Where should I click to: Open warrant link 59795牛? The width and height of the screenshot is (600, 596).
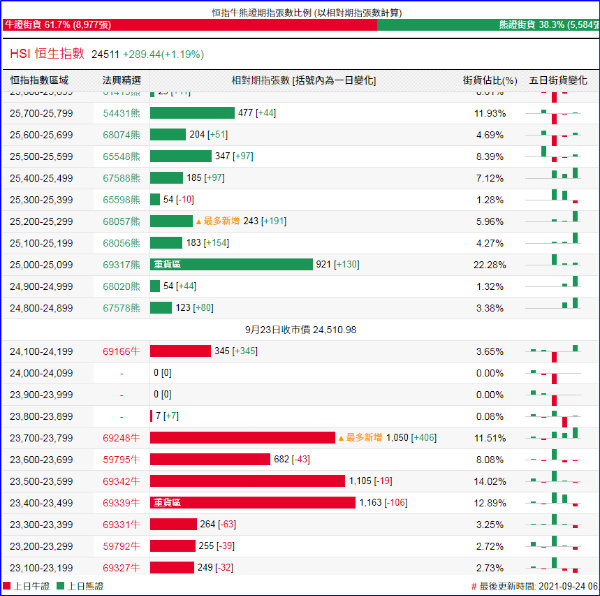(121, 459)
